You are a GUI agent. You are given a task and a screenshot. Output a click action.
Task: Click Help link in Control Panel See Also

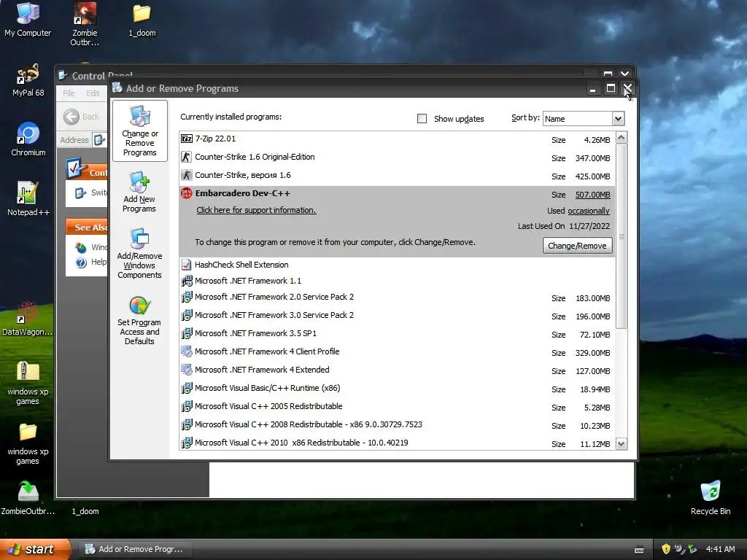point(98,262)
